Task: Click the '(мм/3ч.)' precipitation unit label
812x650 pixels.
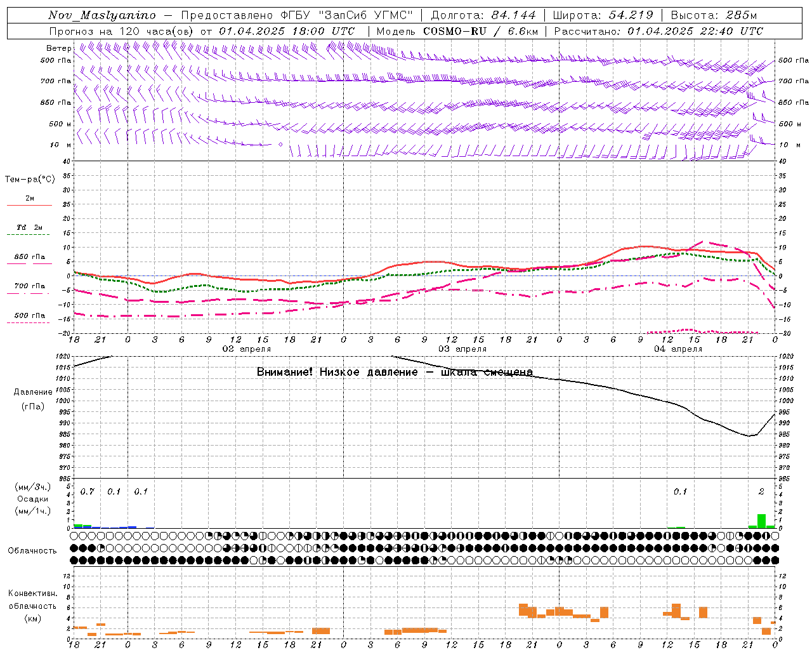Action: (33, 487)
